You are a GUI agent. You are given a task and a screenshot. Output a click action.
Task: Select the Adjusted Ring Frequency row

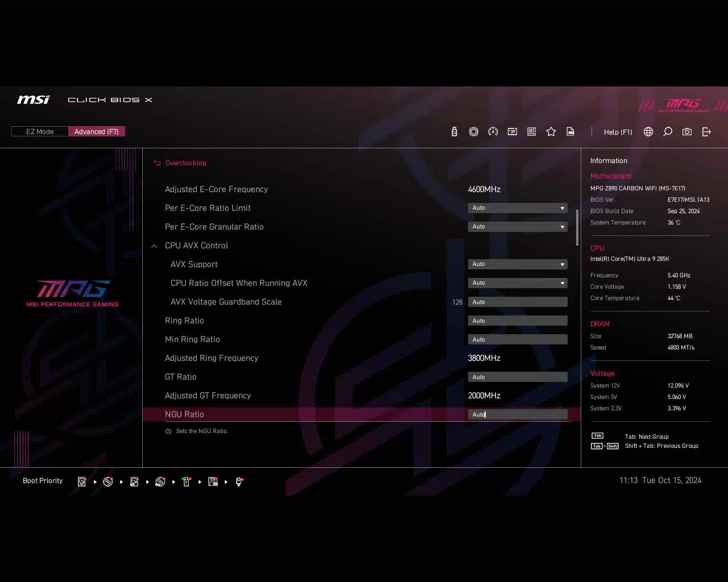click(361, 358)
